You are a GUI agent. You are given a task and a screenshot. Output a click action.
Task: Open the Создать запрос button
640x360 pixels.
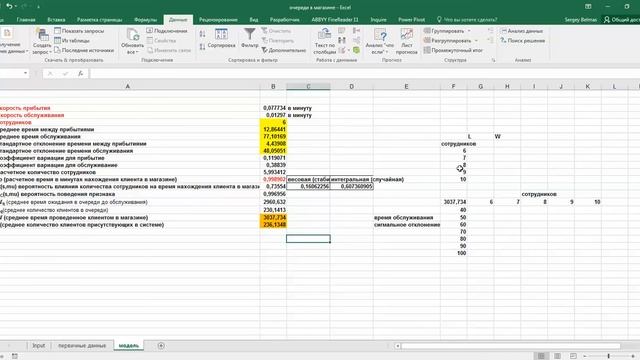42,41
